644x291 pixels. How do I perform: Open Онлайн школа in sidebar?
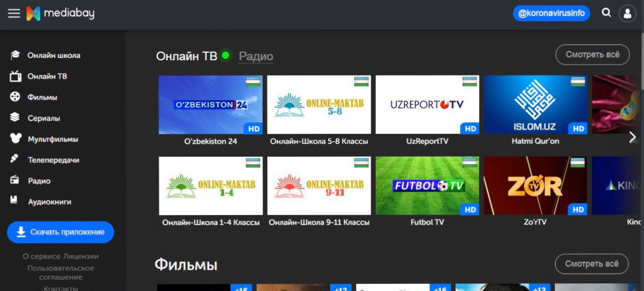pos(54,55)
